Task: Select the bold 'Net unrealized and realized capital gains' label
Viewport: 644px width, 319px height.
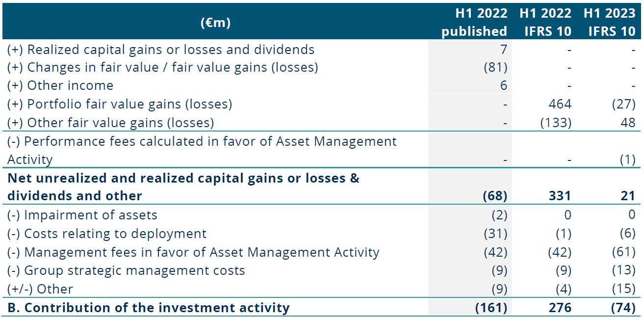Action: 183,187
